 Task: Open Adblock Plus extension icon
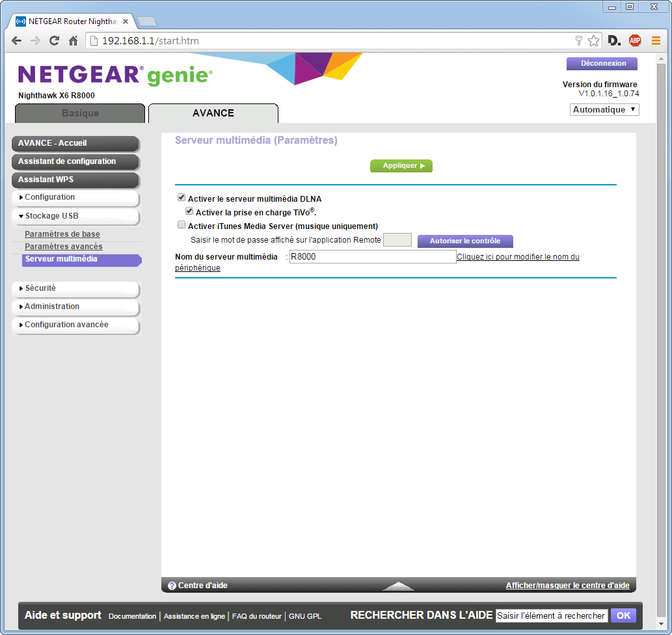click(x=635, y=41)
